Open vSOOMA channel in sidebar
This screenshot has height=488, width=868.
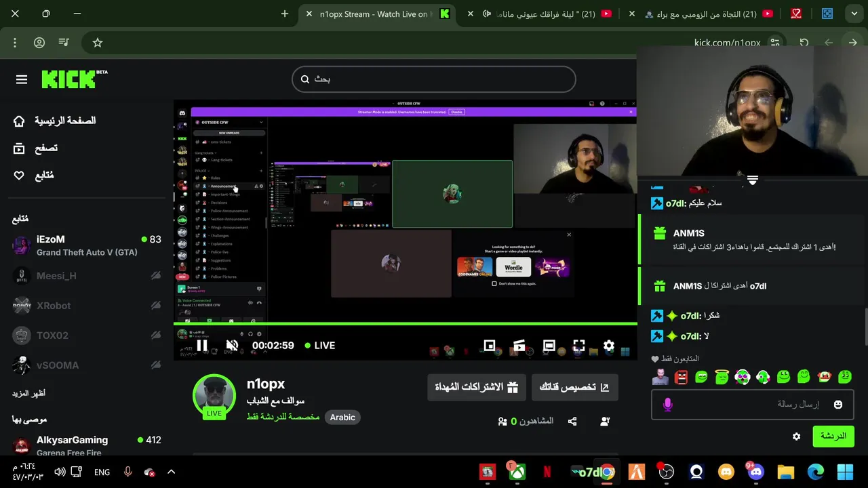86,365
